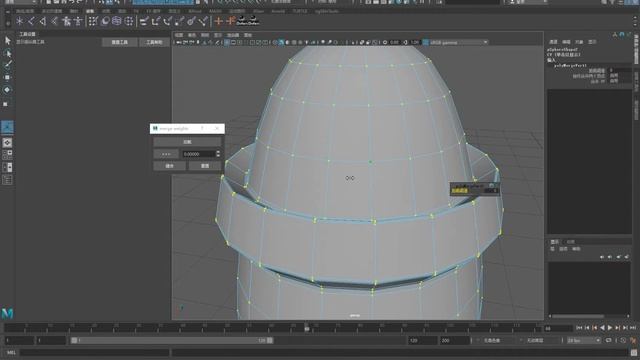Open the animation layer dropdown
The width and height of the screenshot is (640, 360).
(x=541, y=340)
